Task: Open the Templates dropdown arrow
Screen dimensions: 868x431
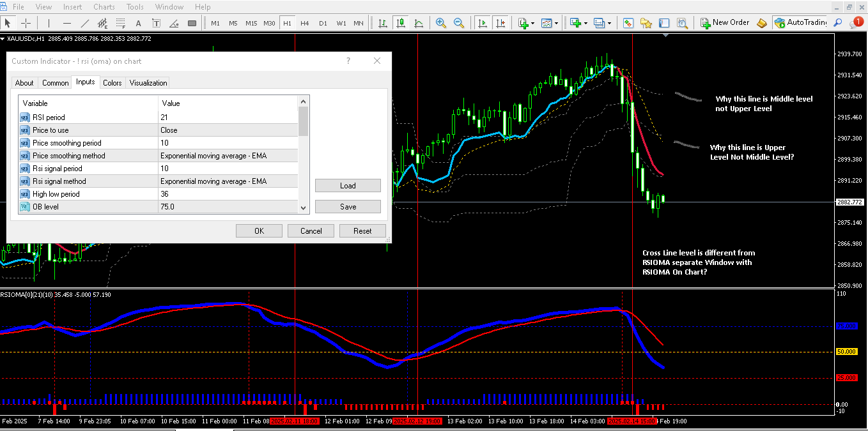Action: click(x=557, y=24)
